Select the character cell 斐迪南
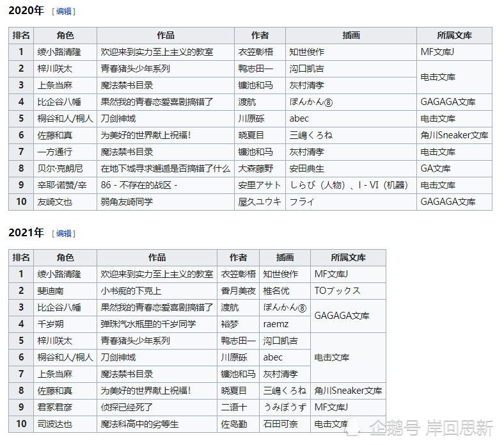 [65, 291]
